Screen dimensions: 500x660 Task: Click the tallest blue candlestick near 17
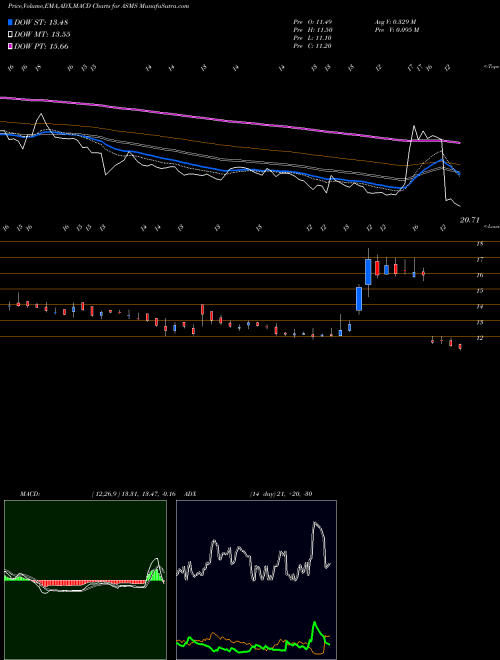click(x=368, y=272)
